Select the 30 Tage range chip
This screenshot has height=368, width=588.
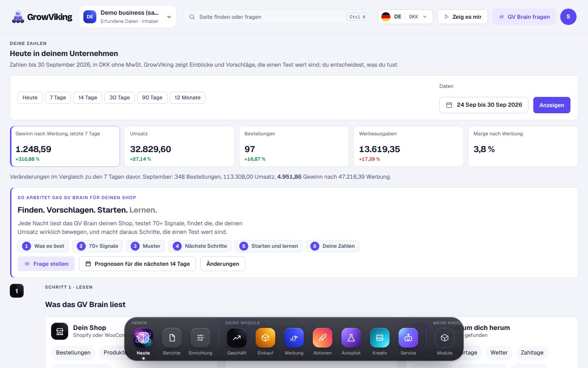(x=120, y=98)
